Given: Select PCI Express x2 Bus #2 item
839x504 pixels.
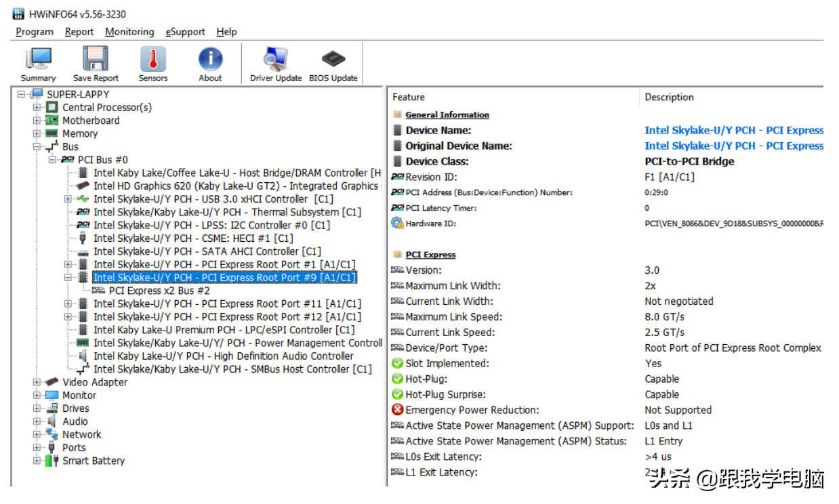Looking at the screenshot, I should pyautogui.click(x=159, y=291).
